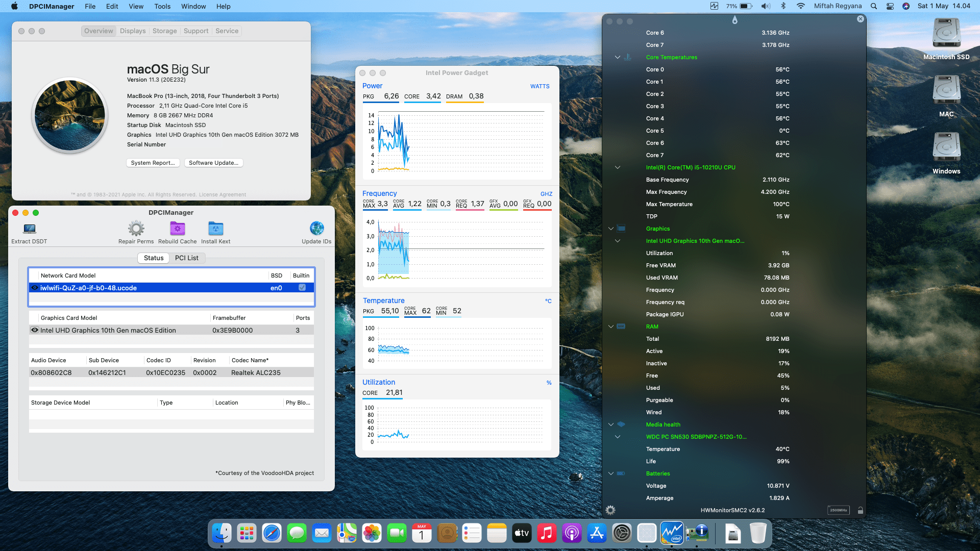This screenshot has width=980, height=551.
Task: Click the Bluetooth menu bar icon
Action: [x=783, y=6]
